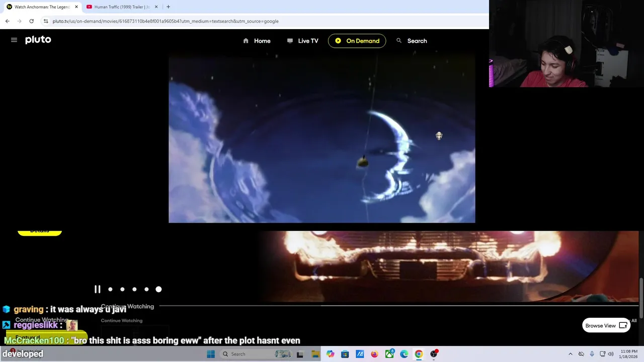Go back in browser history
The image size is (644, 362).
(x=8, y=21)
